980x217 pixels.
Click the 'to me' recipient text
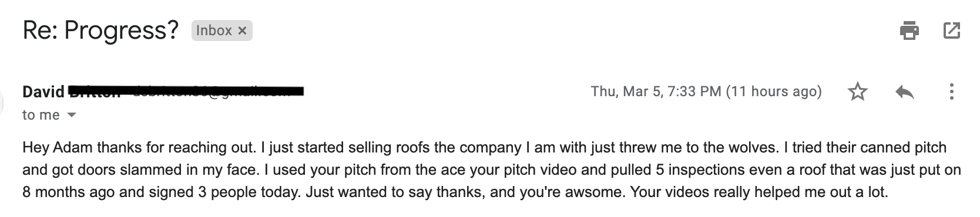[41, 116]
